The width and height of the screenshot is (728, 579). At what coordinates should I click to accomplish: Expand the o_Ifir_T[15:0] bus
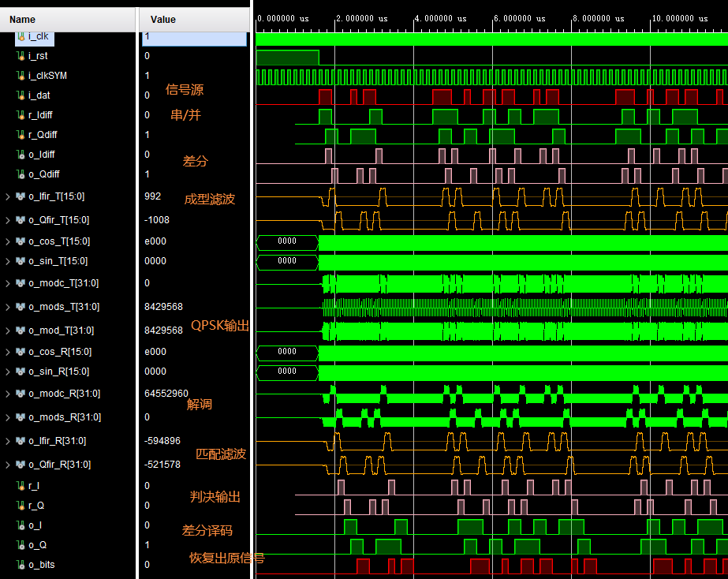(7, 196)
